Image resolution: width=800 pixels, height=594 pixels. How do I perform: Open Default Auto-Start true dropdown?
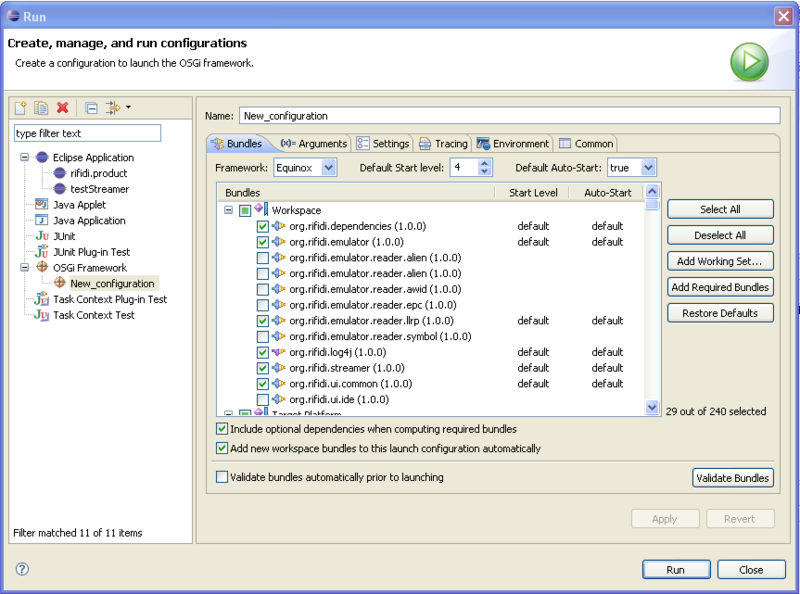point(648,167)
